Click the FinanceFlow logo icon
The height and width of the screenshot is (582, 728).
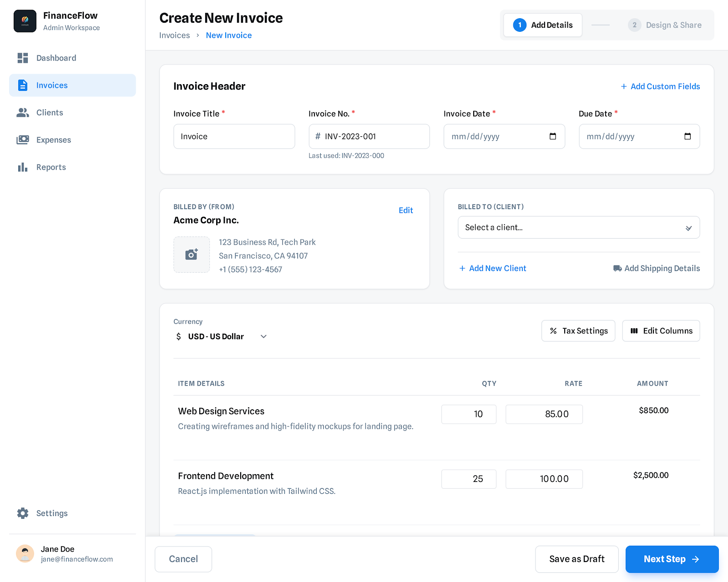[x=25, y=21]
